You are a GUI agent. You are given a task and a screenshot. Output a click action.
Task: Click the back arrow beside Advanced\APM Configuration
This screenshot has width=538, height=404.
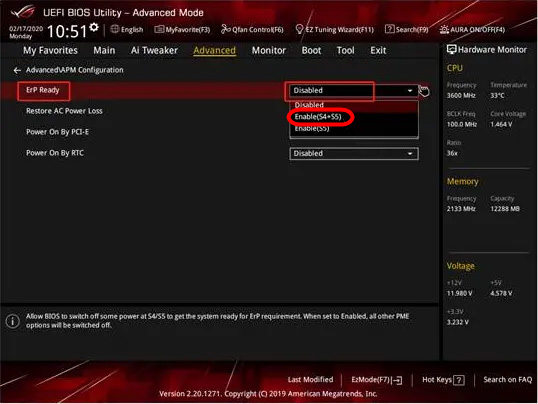(17, 70)
